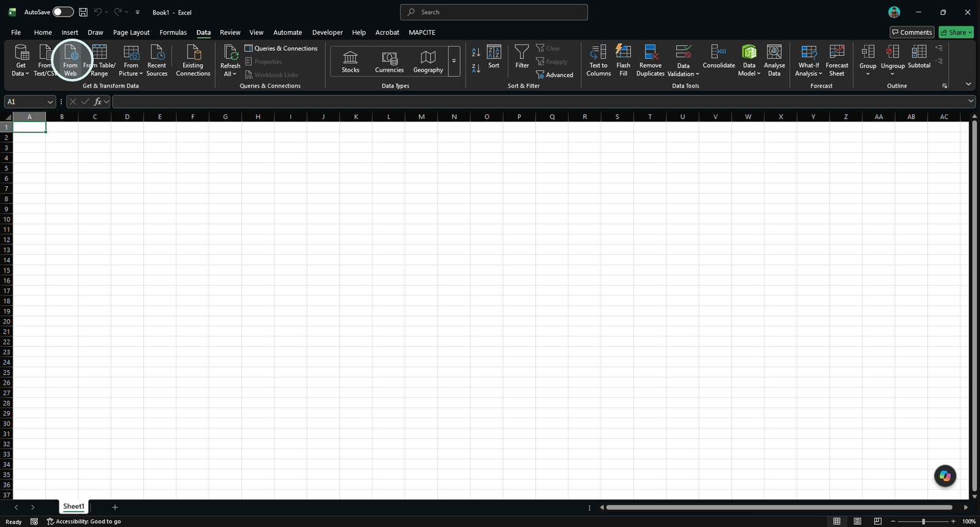This screenshot has height=527, width=980.
Task: Switch to Page Break Preview view
Action: [878, 521]
